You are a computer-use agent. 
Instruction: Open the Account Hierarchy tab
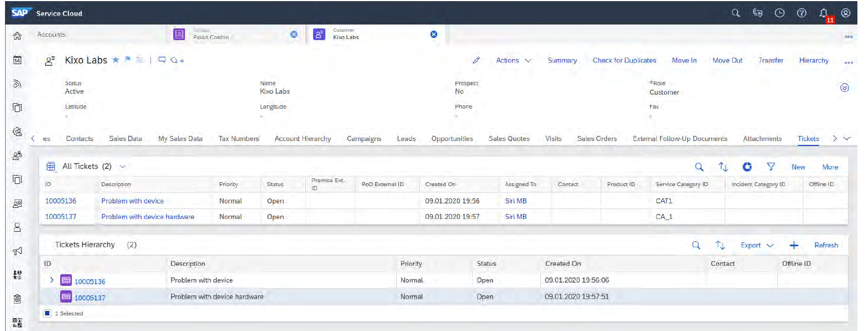[303, 138]
